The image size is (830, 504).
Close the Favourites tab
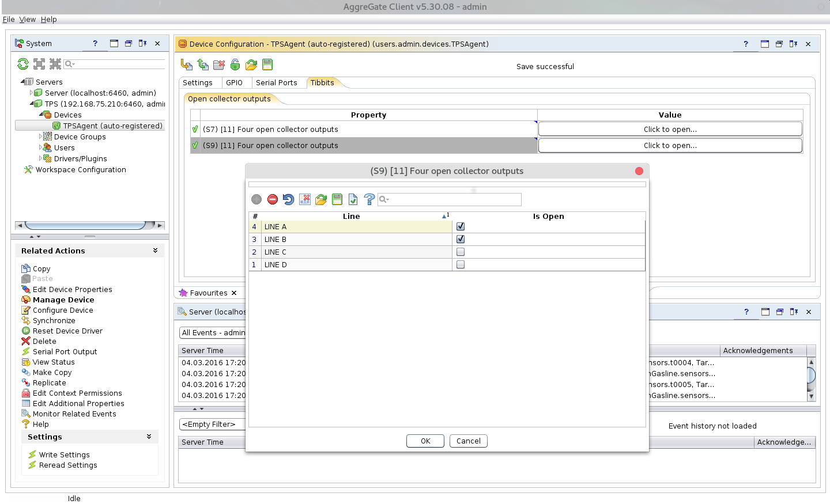(x=234, y=293)
